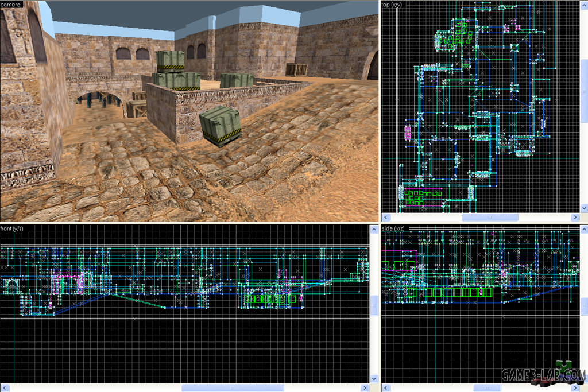Select the lone green crate on the cobblestones
This screenshot has height=392, width=588.
coord(220,126)
